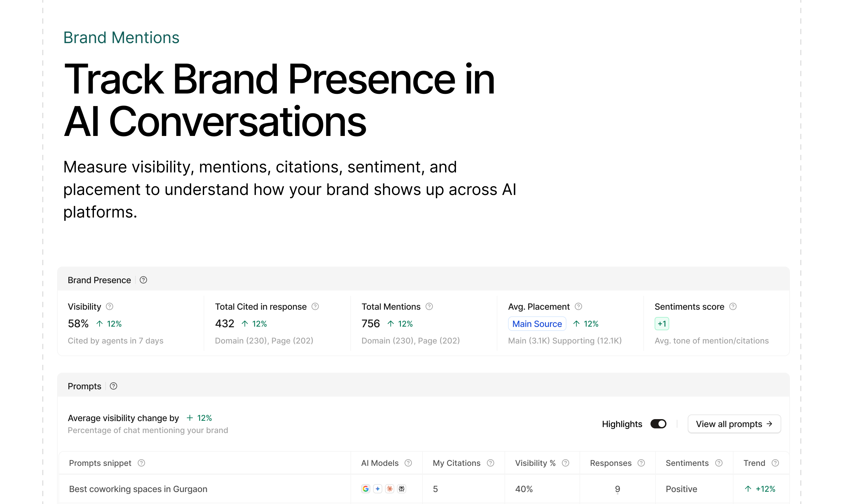The height and width of the screenshot is (504, 843).
Task: Click Total Cited in response info icon
Action: (x=315, y=306)
